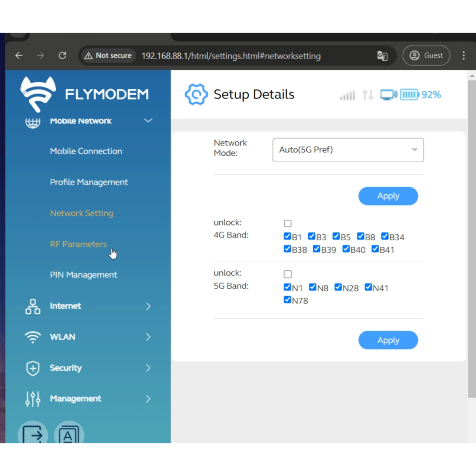Open the Network Mode dropdown

[348, 150]
